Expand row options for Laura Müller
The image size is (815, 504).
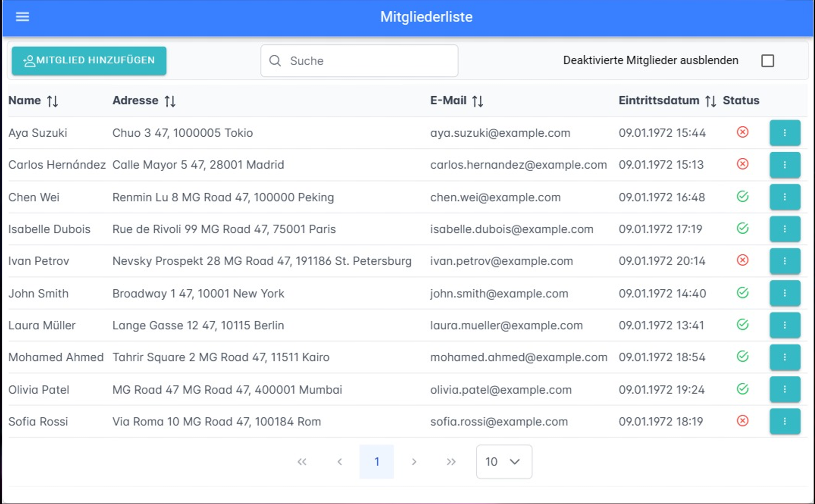[785, 325]
